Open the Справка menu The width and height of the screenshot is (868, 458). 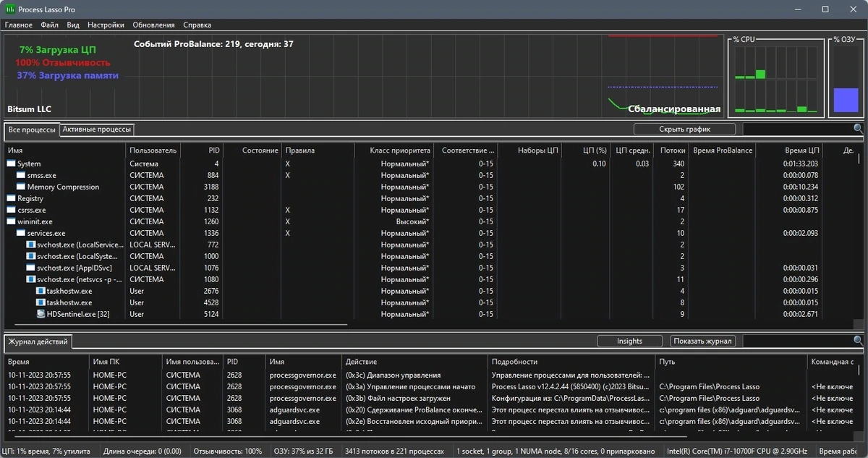pyautogui.click(x=197, y=25)
